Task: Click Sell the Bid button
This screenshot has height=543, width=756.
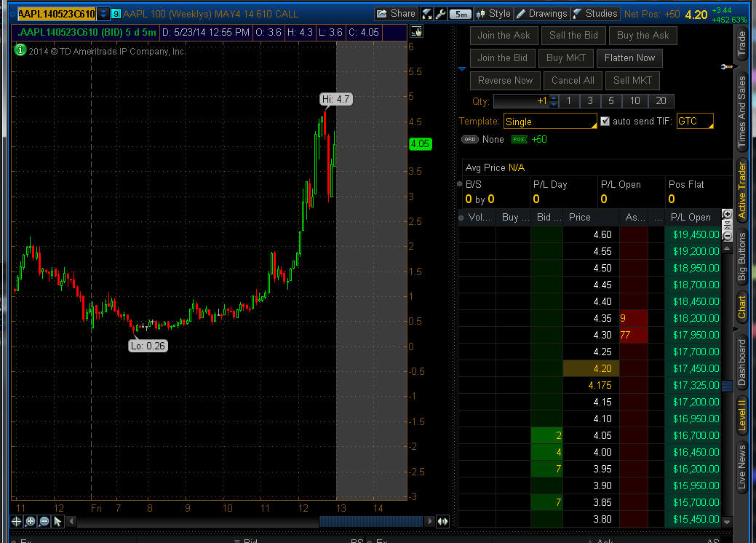Action: tap(573, 35)
